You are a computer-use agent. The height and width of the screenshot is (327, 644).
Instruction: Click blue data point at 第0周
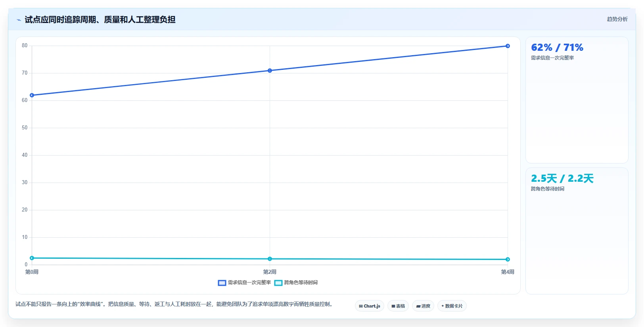coord(32,95)
